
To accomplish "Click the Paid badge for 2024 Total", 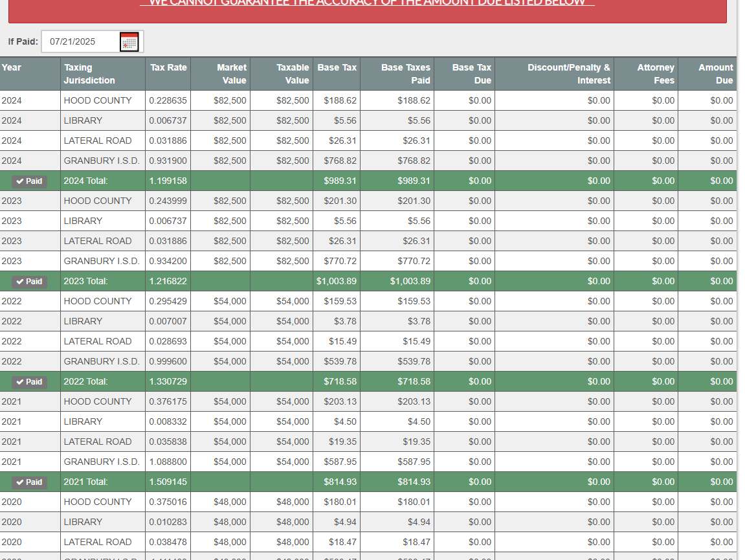I will click(29, 181).
